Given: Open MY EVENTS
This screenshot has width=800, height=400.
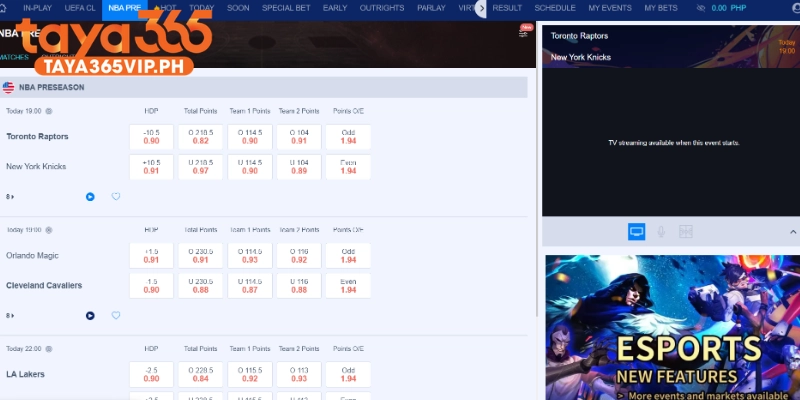Looking at the screenshot, I should (610, 8).
